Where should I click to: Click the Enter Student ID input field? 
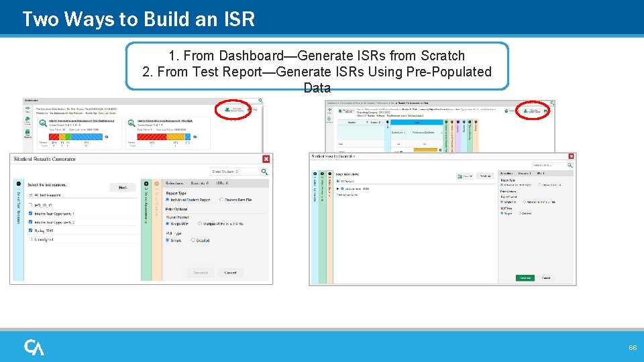coord(235,172)
